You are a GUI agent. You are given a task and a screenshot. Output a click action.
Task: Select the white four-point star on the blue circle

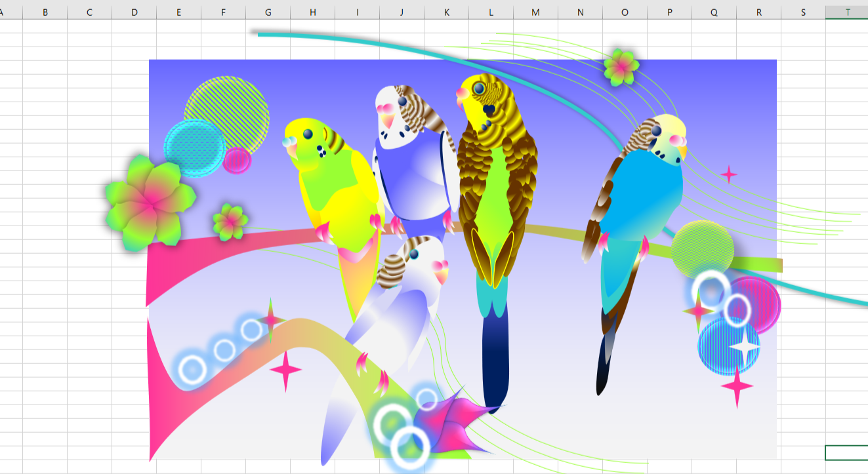pos(744,347)
